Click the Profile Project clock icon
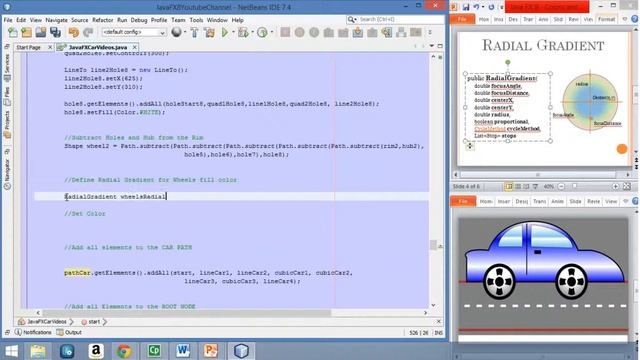 pos(262,32)
